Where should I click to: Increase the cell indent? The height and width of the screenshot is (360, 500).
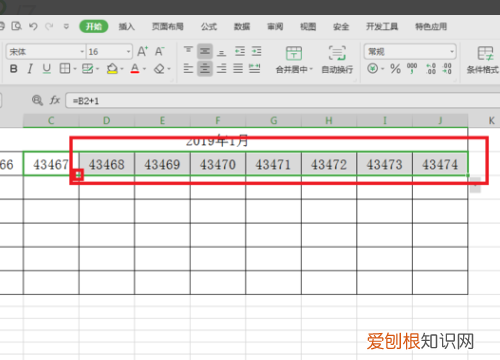[256, 51]
